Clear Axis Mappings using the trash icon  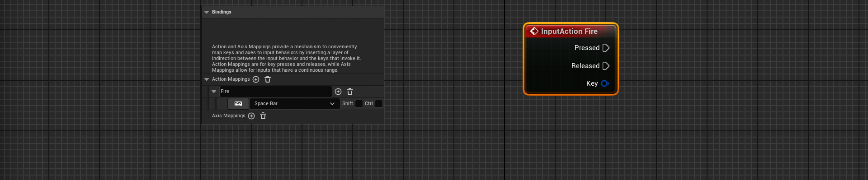point(263,116)
